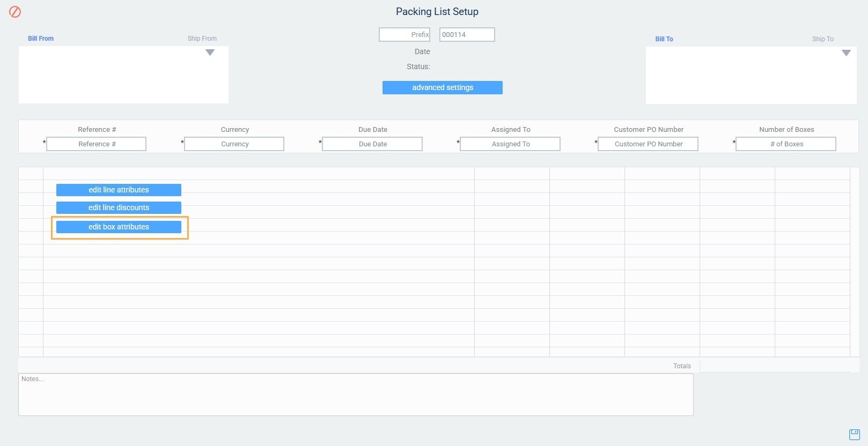
Task: Click the edit box attributes button
Action: click(119, 227)
